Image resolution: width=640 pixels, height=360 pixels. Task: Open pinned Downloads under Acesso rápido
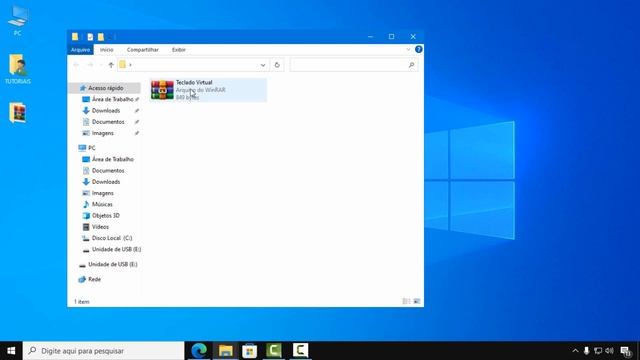[x=106, y=111]
